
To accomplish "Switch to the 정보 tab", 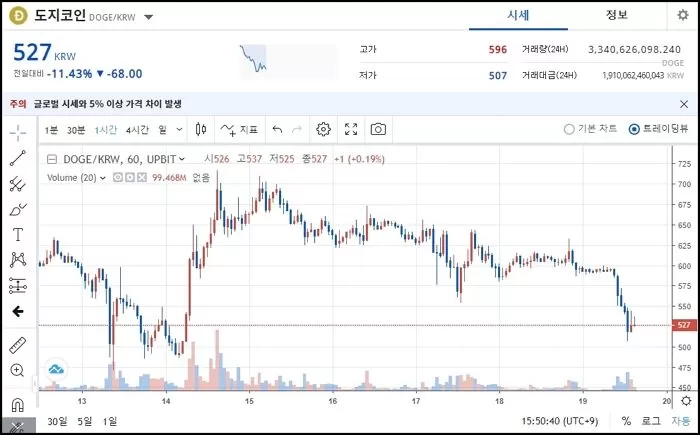I will coord(617,15).
